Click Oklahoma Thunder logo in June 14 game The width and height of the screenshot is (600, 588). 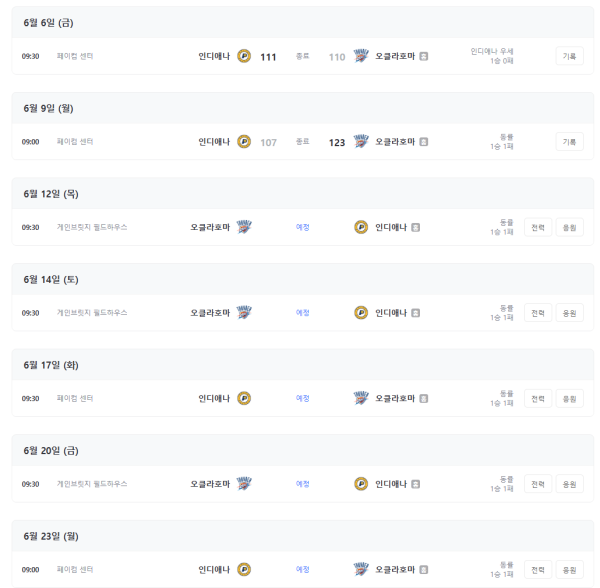(x=244, y=313)
